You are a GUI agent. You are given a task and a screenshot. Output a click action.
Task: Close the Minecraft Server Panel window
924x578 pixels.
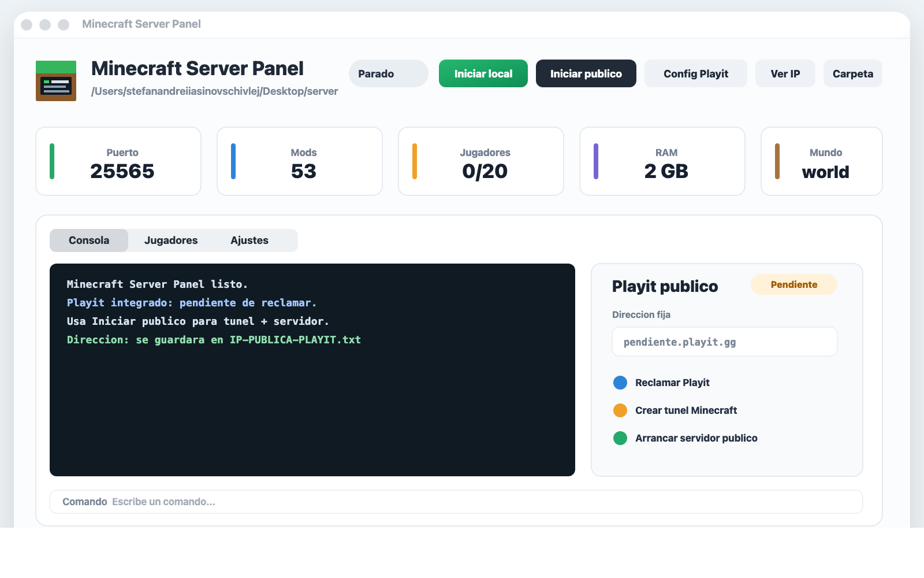tap(27, 24)
